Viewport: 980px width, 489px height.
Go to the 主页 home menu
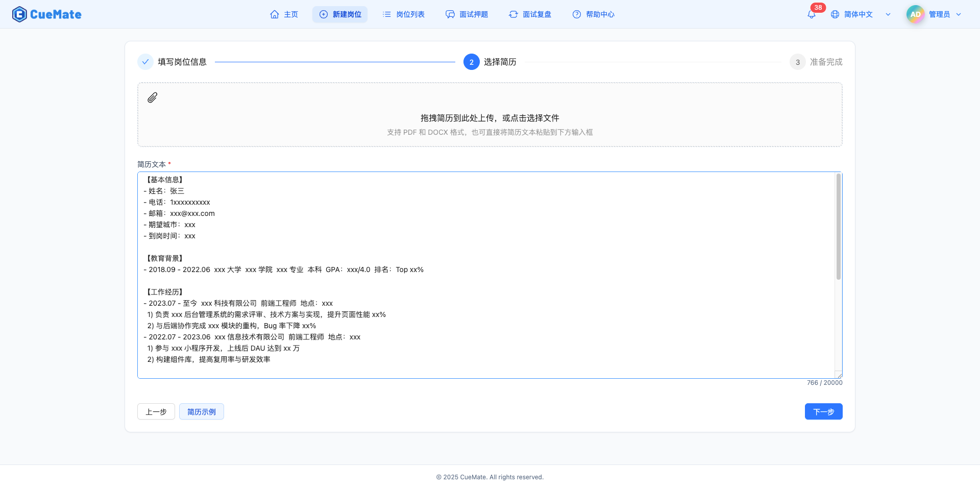[x=284, y=14]
